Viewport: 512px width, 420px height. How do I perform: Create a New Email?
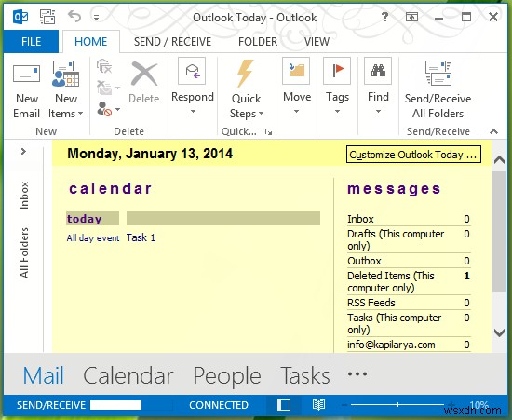pos(26,89)
